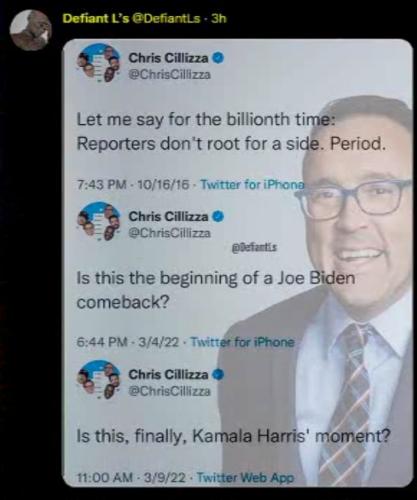Click avatar of first Chris Cillizza tweet

(x=99, y=62)
